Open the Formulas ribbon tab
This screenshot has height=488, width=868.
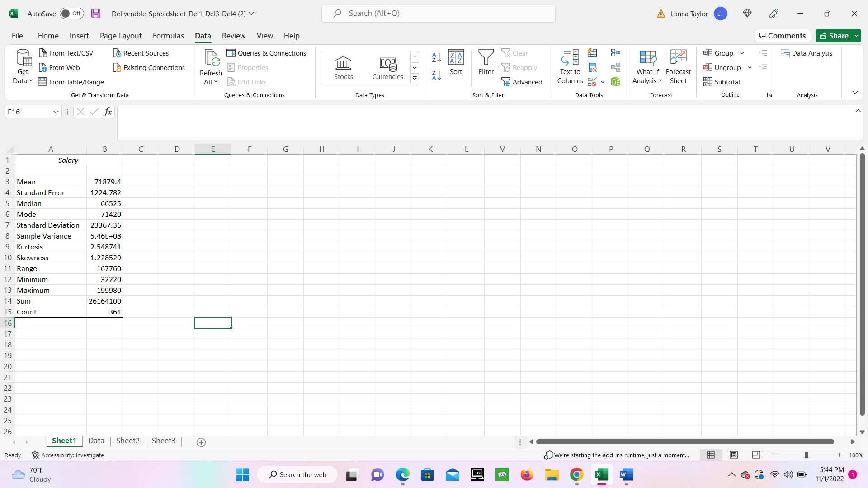[168, 36]
